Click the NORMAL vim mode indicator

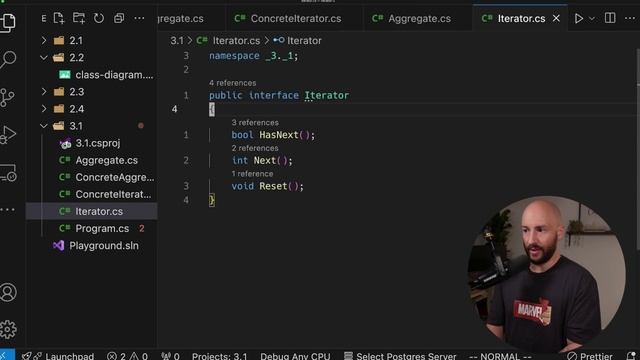500,356
